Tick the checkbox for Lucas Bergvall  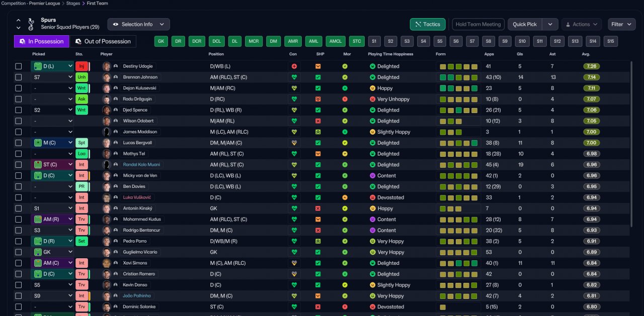point(19,143)
